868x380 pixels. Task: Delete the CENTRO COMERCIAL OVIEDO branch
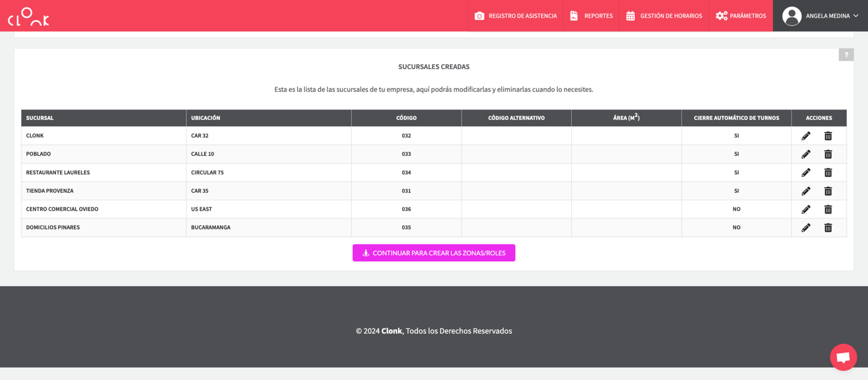[828, 209]
